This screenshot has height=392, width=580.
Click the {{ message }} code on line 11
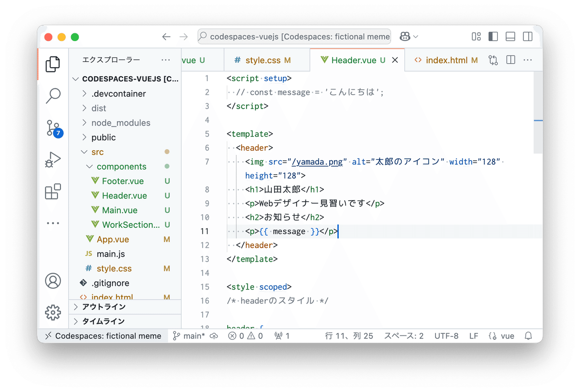coord(289,231)
